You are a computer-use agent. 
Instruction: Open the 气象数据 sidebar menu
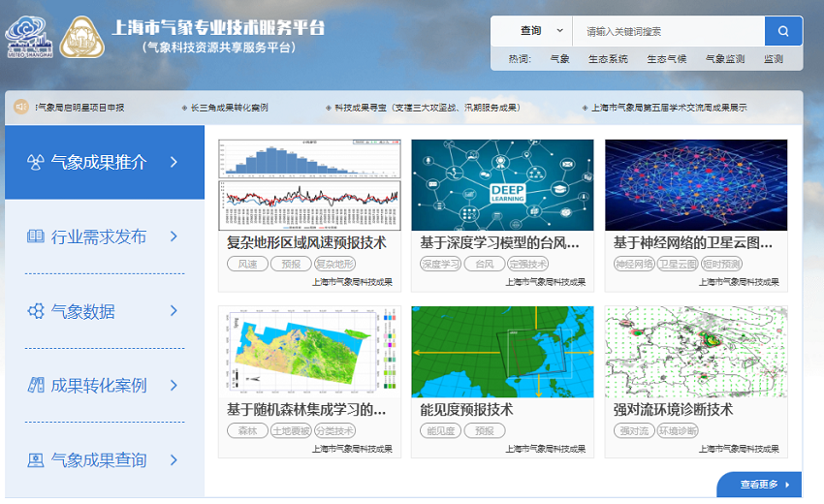(105, 311)
